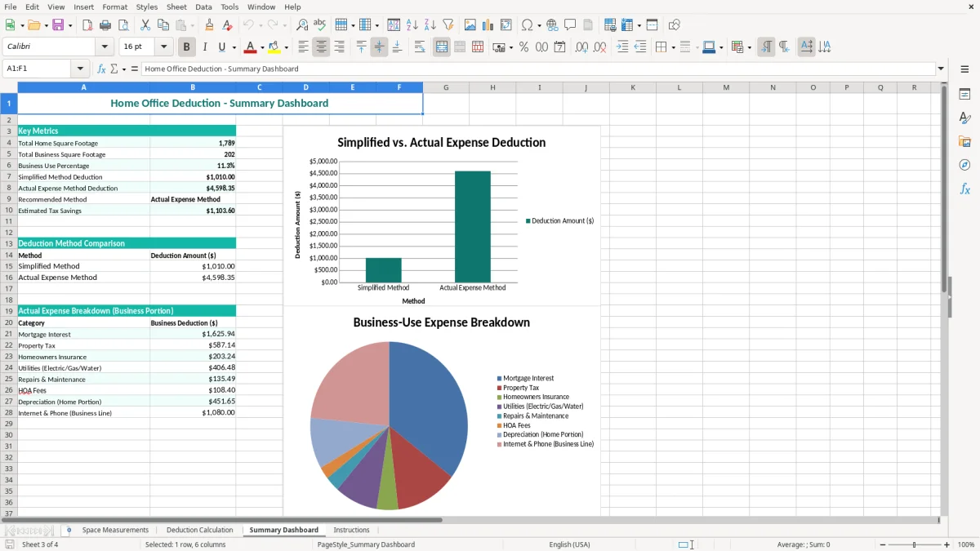Select the Clone Formatting paintbrush

click(x=209, y=25)
